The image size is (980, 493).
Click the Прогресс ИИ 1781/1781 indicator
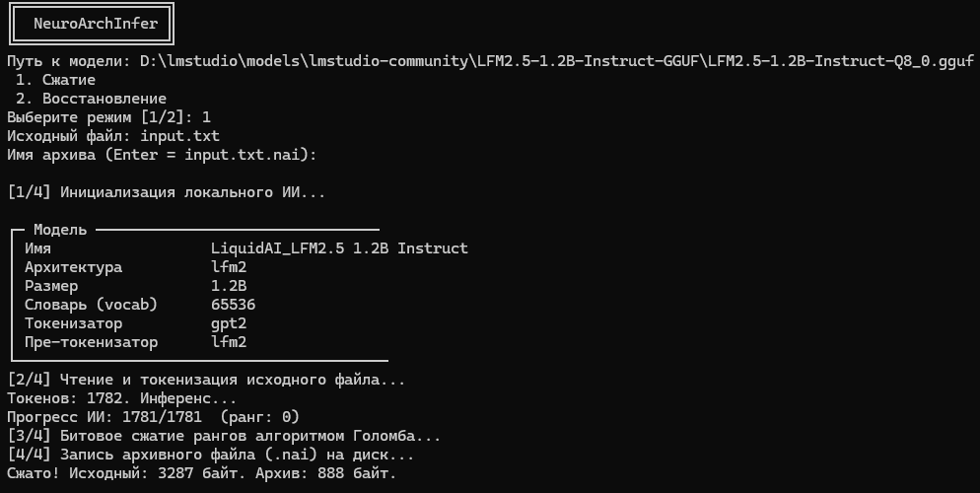153,417
